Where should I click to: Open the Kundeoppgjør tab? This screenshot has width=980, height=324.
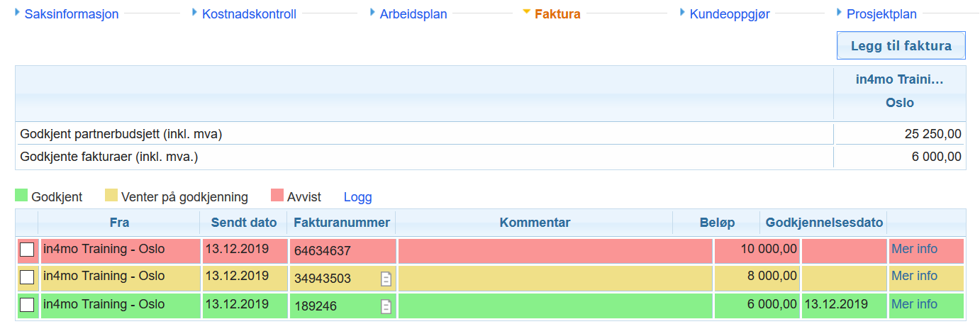[x=730, y=14]
